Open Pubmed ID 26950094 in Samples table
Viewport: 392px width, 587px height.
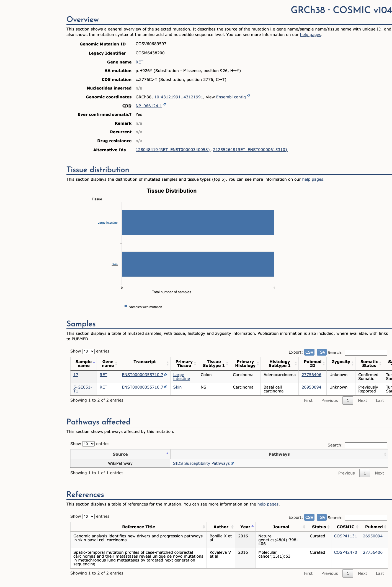point(311,387)
